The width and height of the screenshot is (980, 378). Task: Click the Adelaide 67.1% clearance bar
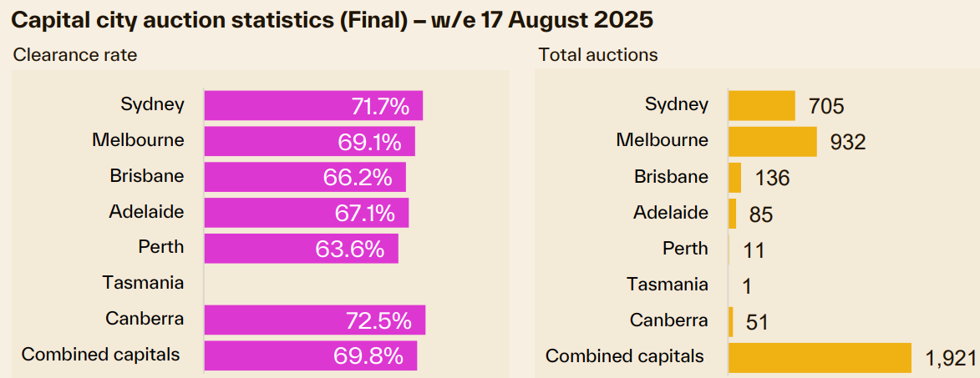coord(307,213)
